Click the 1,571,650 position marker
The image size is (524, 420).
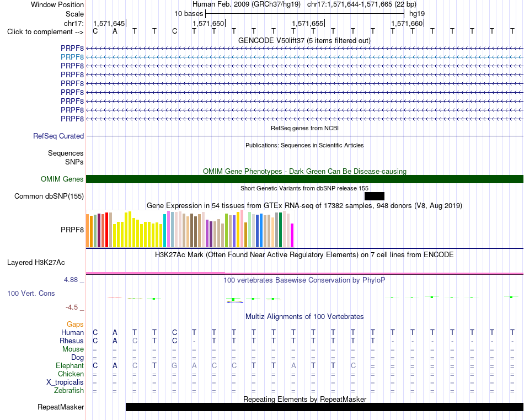tap(208, 23)
